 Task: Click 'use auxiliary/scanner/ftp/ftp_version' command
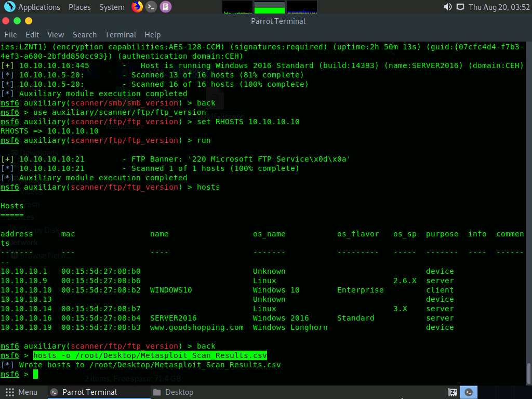pyautogui.click(x=119, y=112)
